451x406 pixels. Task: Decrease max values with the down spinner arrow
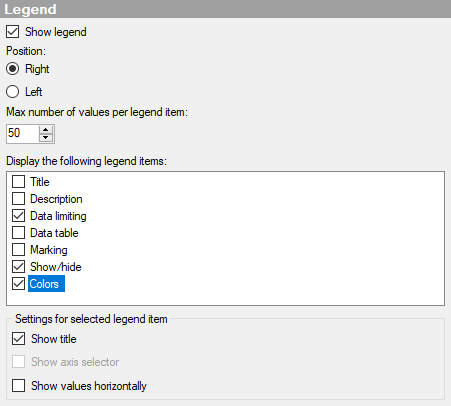[46, 138]
